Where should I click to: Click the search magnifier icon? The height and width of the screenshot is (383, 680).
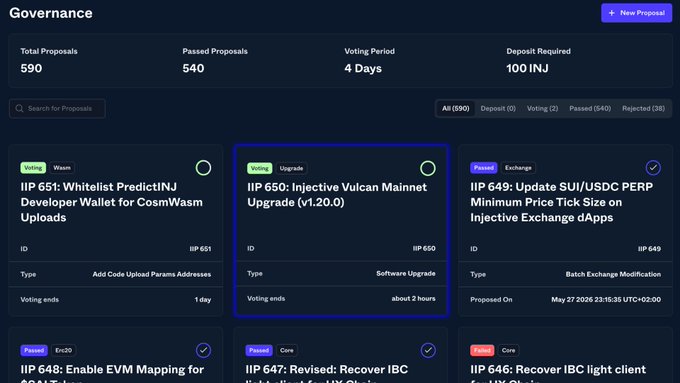coord(19,108)
